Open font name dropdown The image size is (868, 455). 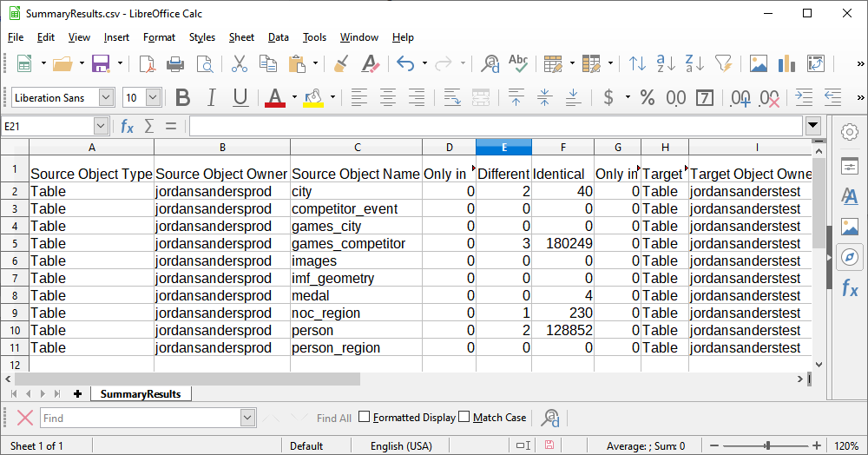pyautogui.click(x=106, y=98)
